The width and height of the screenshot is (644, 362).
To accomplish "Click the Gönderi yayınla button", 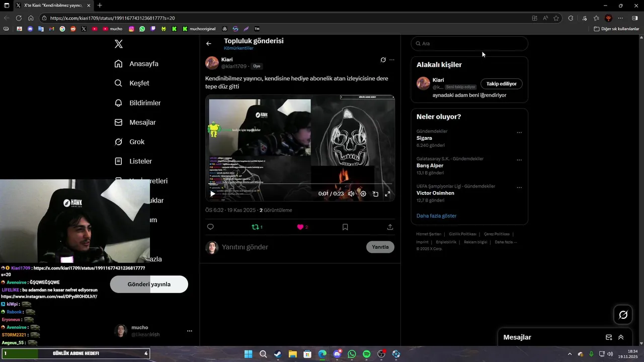I will pyautogui.click(x=149, y=284).
